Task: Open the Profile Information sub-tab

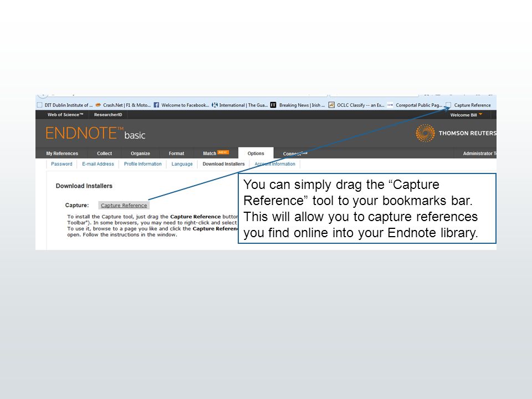Action: [142, 164]
